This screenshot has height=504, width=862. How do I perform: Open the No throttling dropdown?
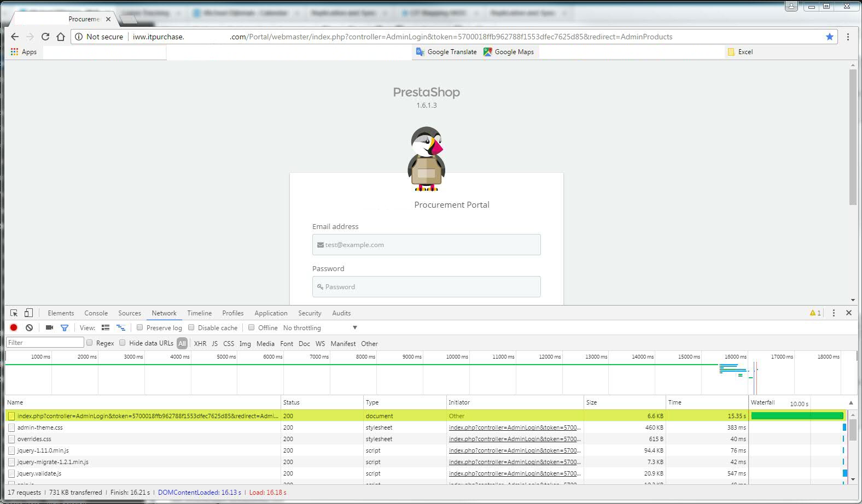tap(320, 328)
